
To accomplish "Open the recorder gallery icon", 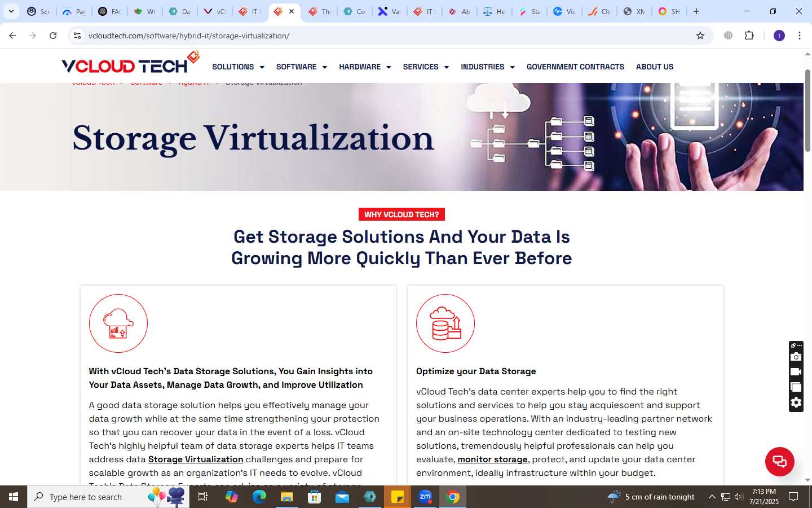I will [x=796, y=387].
